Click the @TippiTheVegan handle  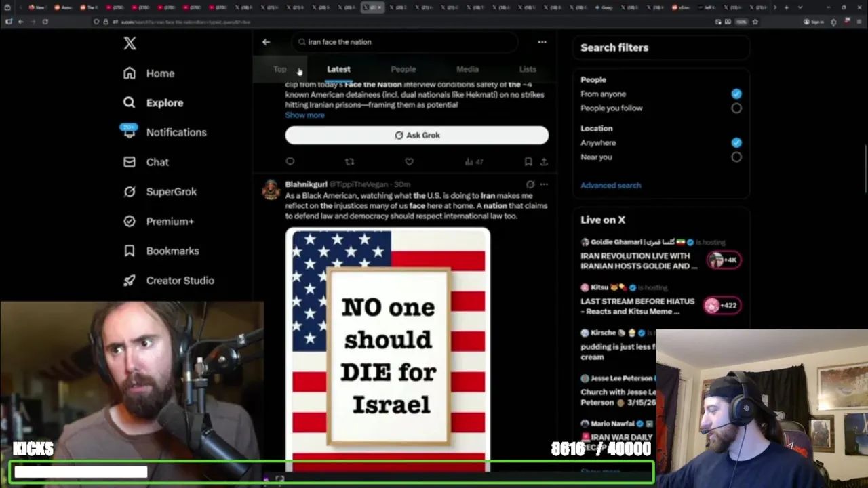[360, 184]
